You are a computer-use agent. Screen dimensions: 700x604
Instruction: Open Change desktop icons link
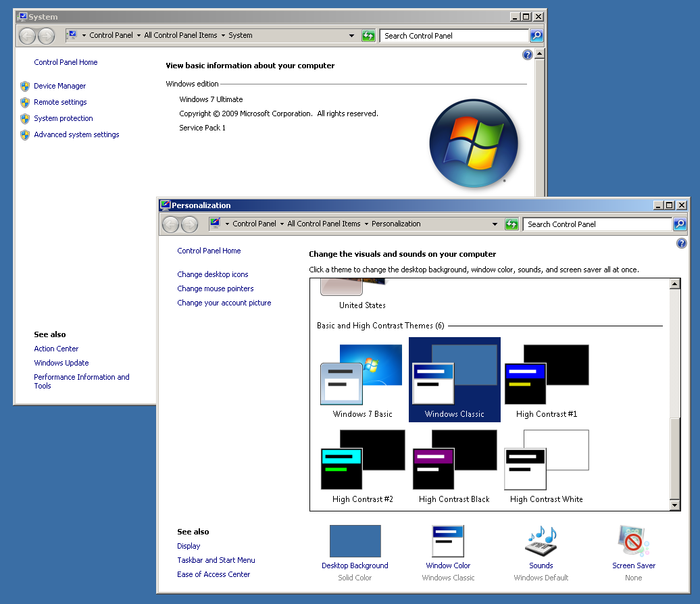pyautogui.click(x=213, y=274)
